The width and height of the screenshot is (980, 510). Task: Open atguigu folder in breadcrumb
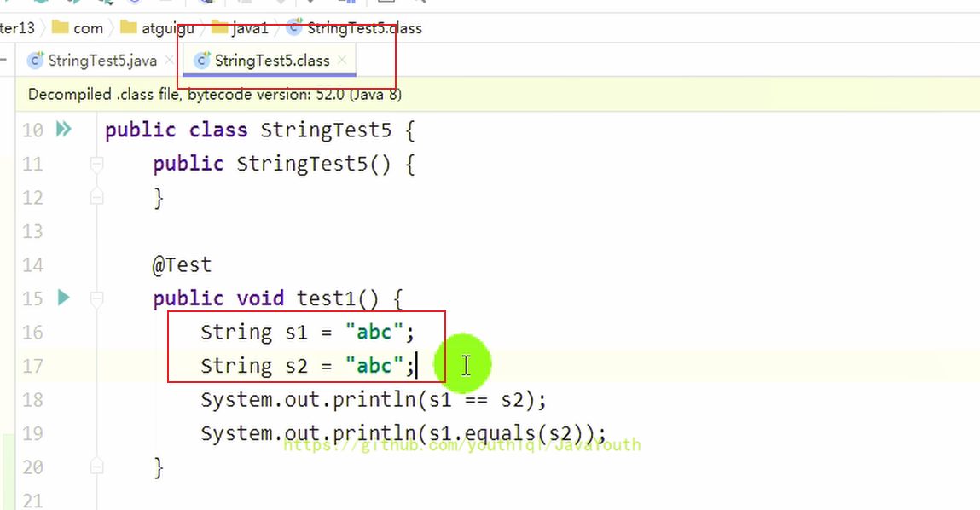(158, 28)
